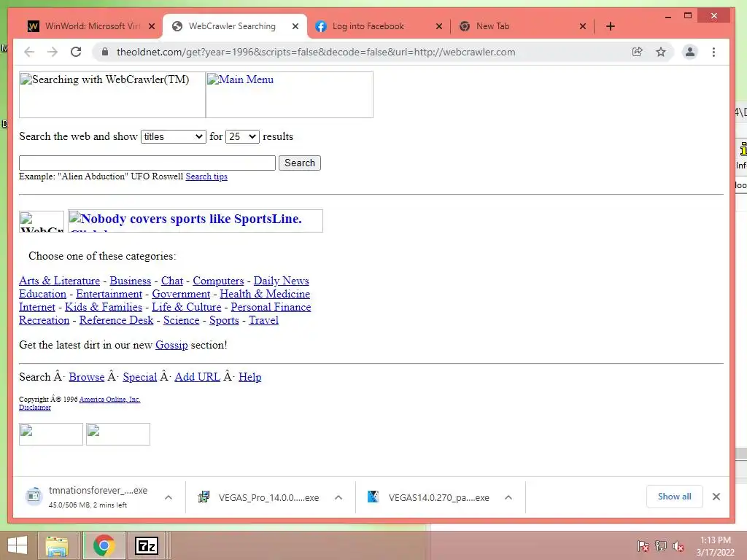Image resolution: width=747 pixels, height=560 pixels.
Task: Click the forward navigation arrow
Action: click(x=53, y=52)
